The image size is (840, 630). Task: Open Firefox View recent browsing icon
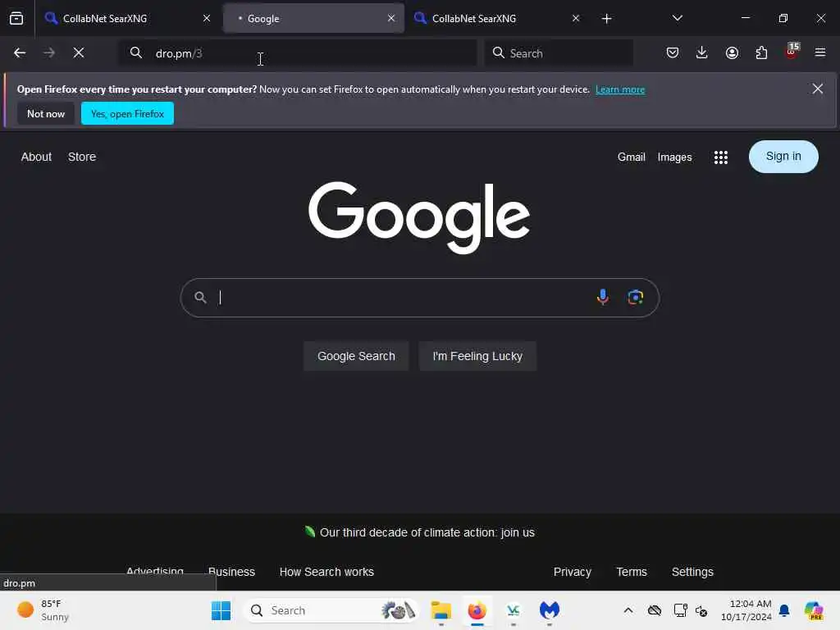pyautogui.click(x=16, y=18)
